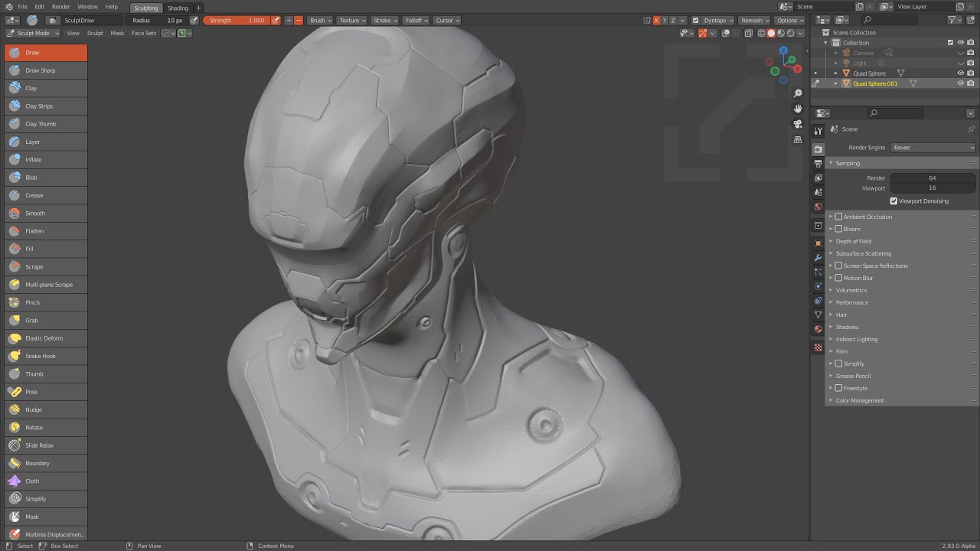The image size is (980, 551).
Task: Expand the Color Management panel
Action: (x=859, y=400)
